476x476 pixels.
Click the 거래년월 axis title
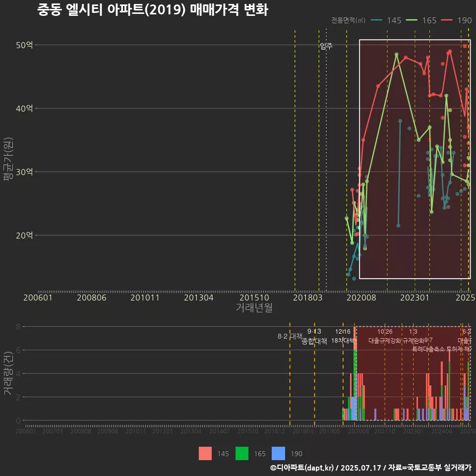[254, 307]
